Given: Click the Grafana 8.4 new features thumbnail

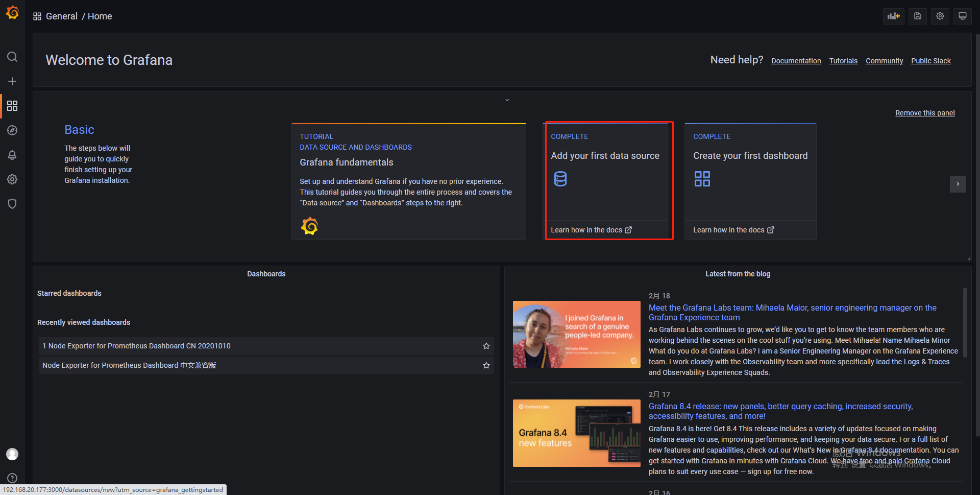Looking at the screenshot, I should 577,433.
